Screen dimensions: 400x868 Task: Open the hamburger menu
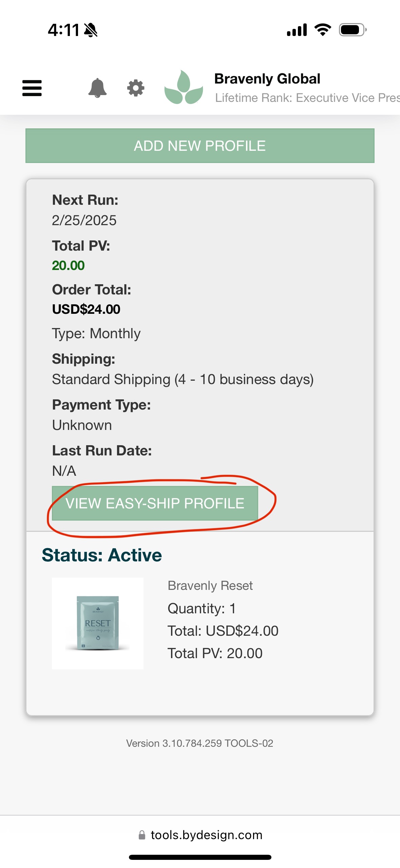[32, 88]
